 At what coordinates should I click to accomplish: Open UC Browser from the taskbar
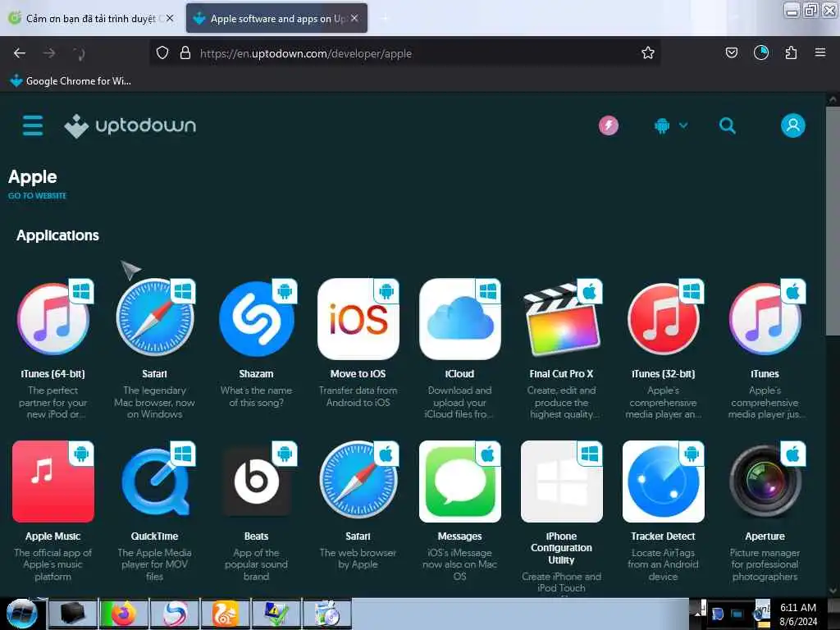point(226,614)
